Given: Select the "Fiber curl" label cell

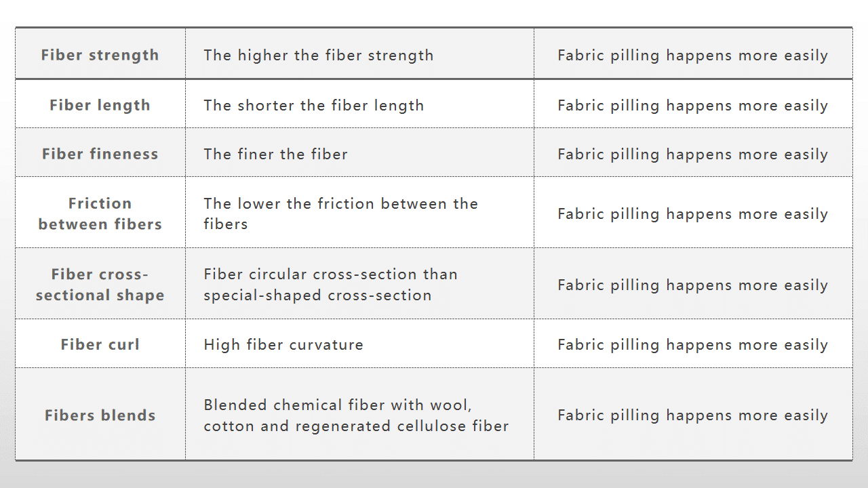Looking at the screenshot, I should 100,344.
